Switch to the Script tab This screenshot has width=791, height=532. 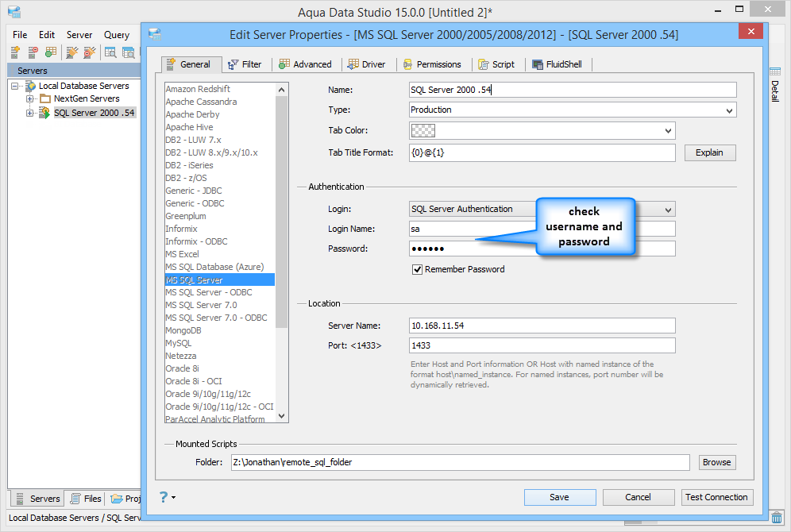point(497,64)
